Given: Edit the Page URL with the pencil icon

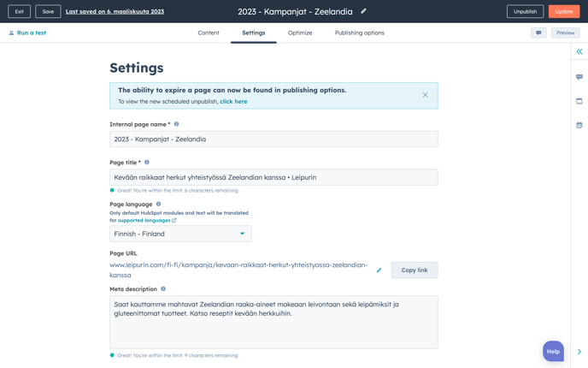Looking at the screenshot, I should (379, 270).
